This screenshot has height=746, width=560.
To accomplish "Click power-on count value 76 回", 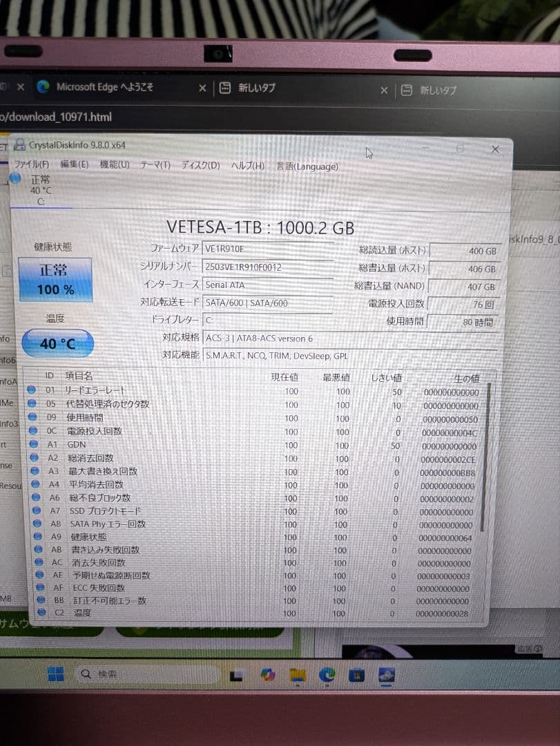I will (463, 305).
